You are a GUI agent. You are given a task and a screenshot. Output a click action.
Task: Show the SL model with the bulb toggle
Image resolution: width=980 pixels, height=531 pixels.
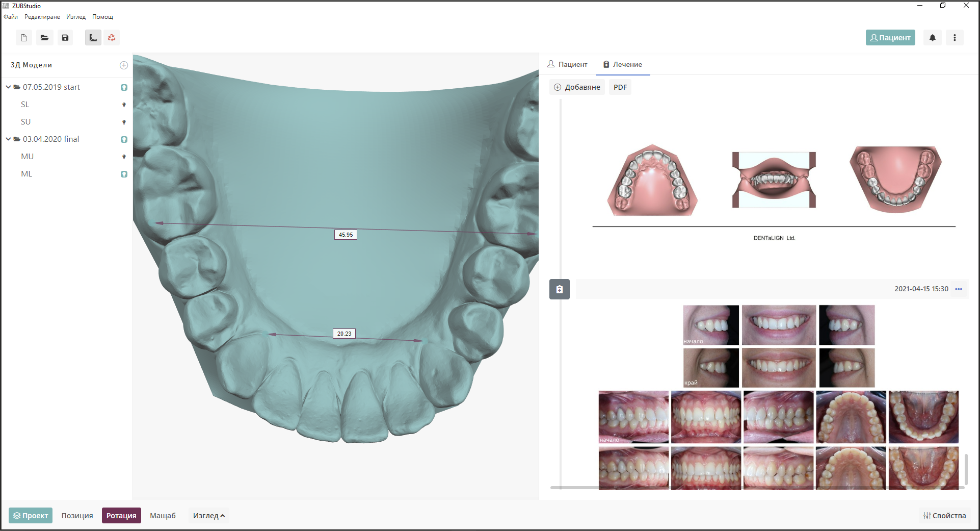[x=124, y=104]
